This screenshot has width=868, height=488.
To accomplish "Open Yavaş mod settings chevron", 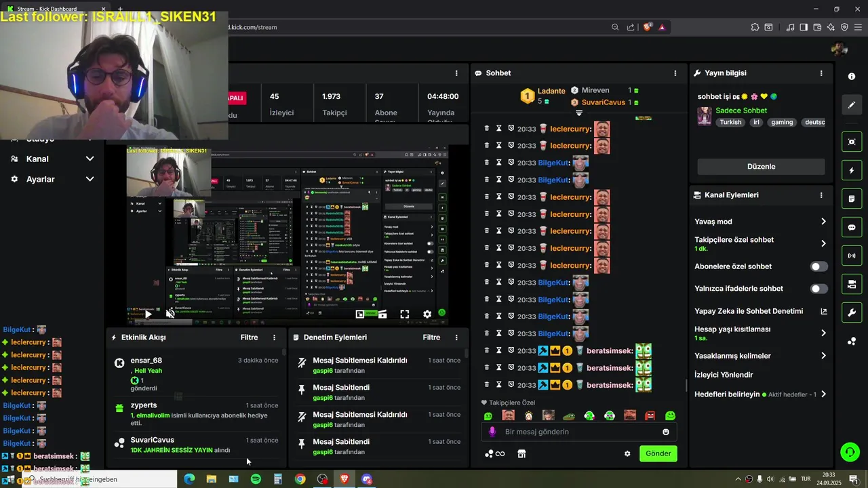I will click(x=823, y=222).
